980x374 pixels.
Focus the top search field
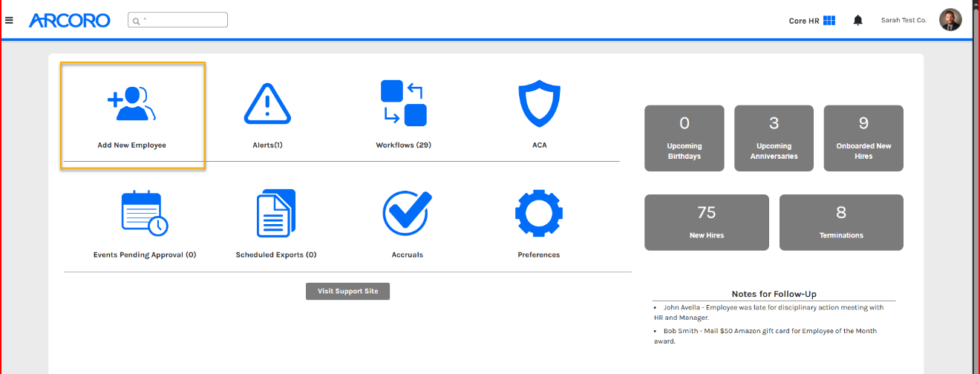pyautogui.click(x=177, y=20)
